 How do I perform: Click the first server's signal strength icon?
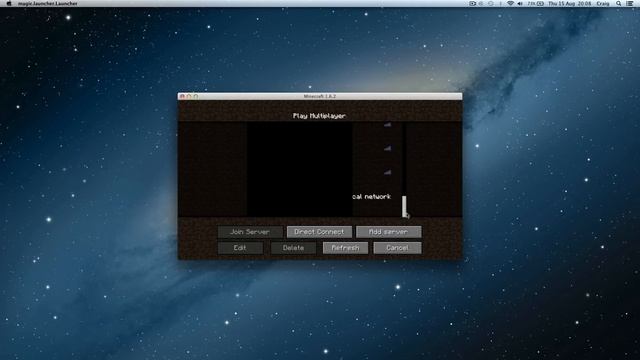click(x=387, y=124)
